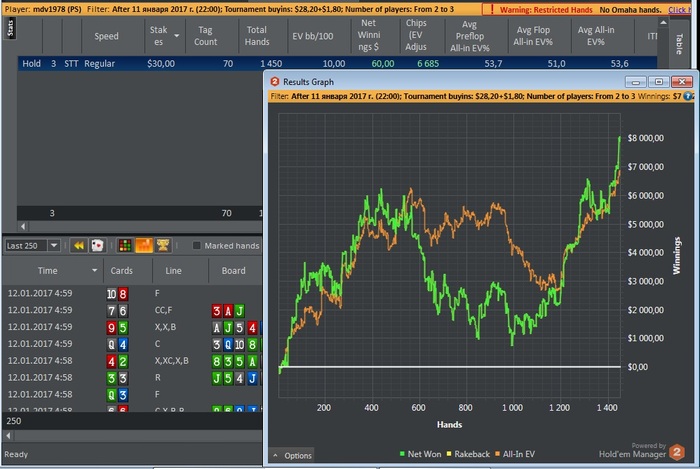Sort by the Total Hands column header

pos(257,36)
